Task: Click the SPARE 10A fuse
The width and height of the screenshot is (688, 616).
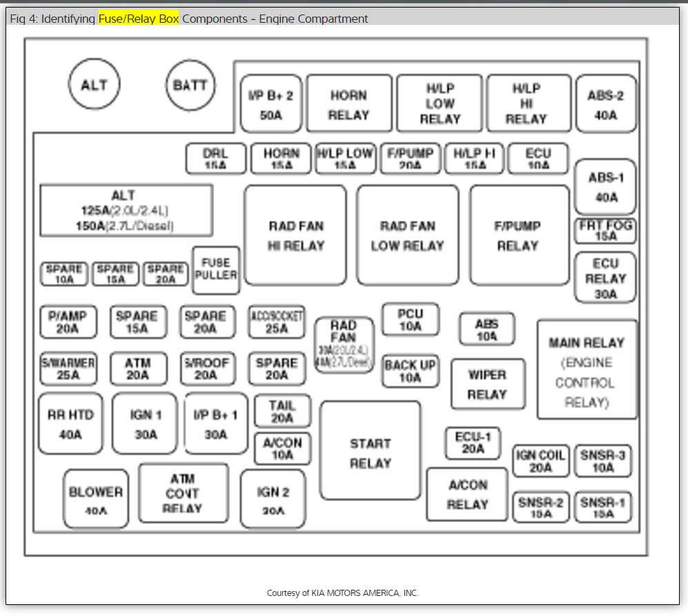Action: point(64,275)
